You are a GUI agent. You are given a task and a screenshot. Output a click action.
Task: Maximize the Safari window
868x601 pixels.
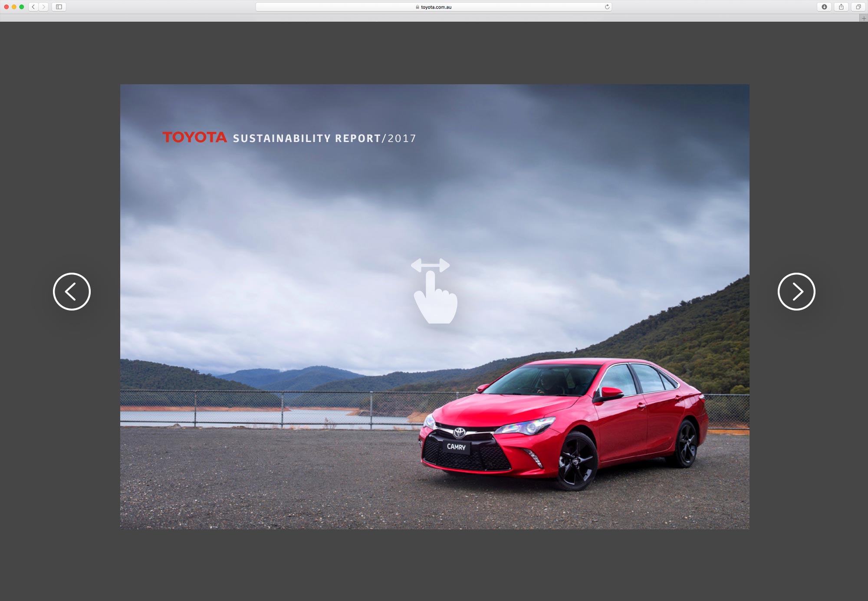pos(22,7)
